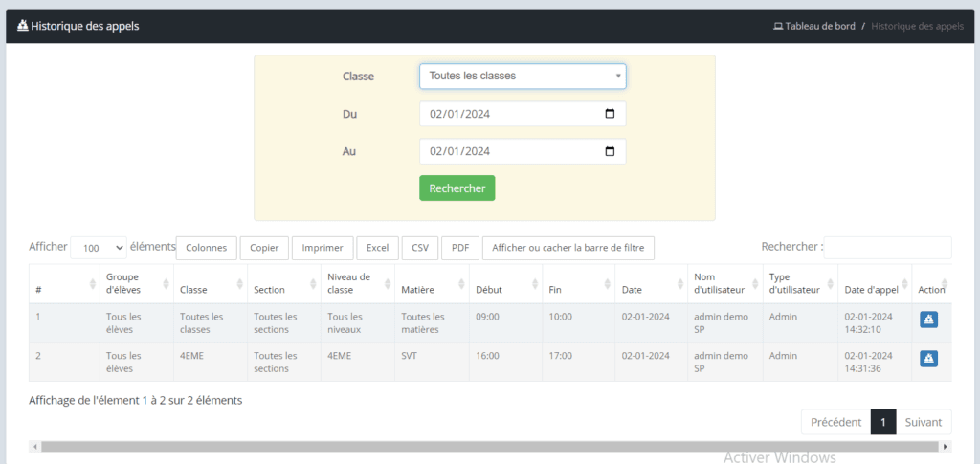Open calendar picker in the Au date field
The height and width of the screenshot is (464, 980).
point(610,151)
